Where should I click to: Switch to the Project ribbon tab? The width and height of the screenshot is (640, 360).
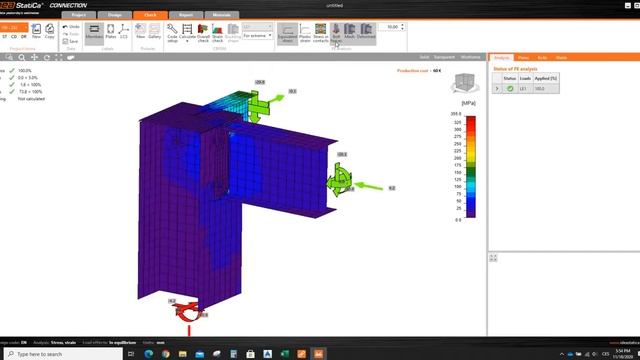(x=78, y=15)
